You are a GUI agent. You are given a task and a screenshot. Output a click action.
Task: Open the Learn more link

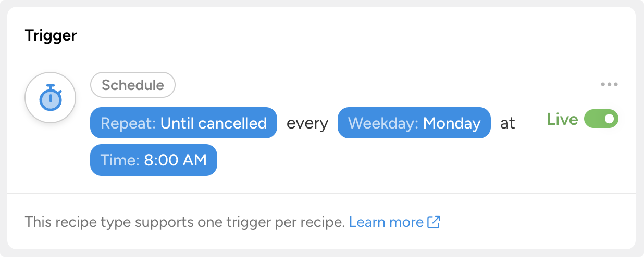[x=386, y=222]
